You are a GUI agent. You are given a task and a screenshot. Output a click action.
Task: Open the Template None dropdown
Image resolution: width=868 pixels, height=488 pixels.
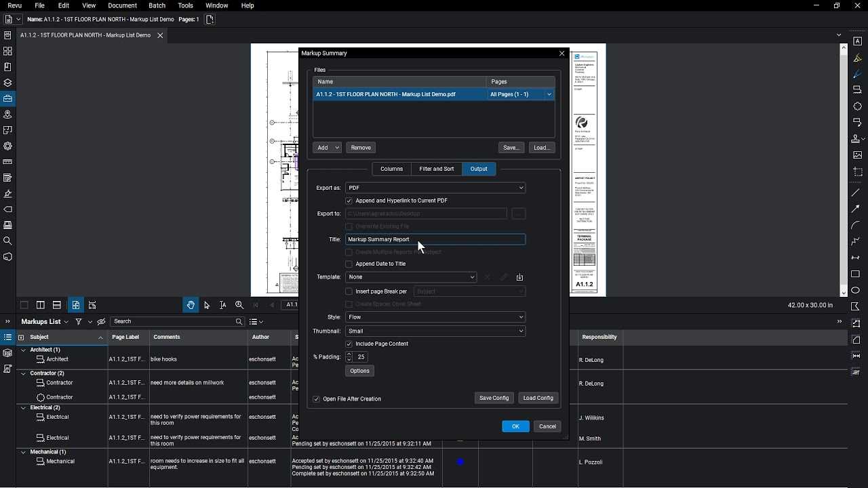tap(411, 277)
